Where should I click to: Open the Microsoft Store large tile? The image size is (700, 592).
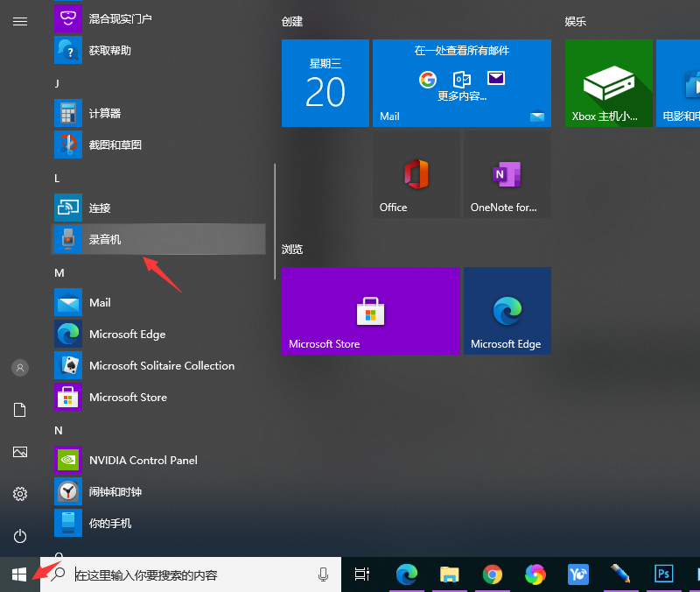371,311
